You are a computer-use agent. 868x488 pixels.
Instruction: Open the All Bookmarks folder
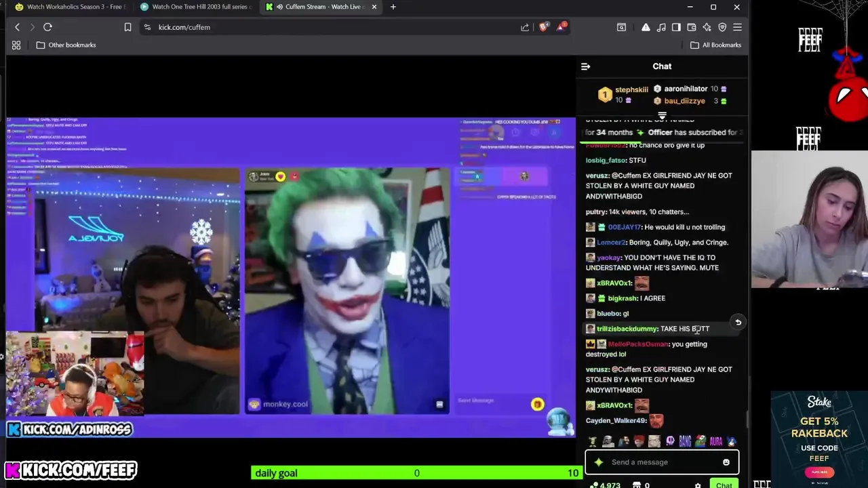tap(715, 45)
